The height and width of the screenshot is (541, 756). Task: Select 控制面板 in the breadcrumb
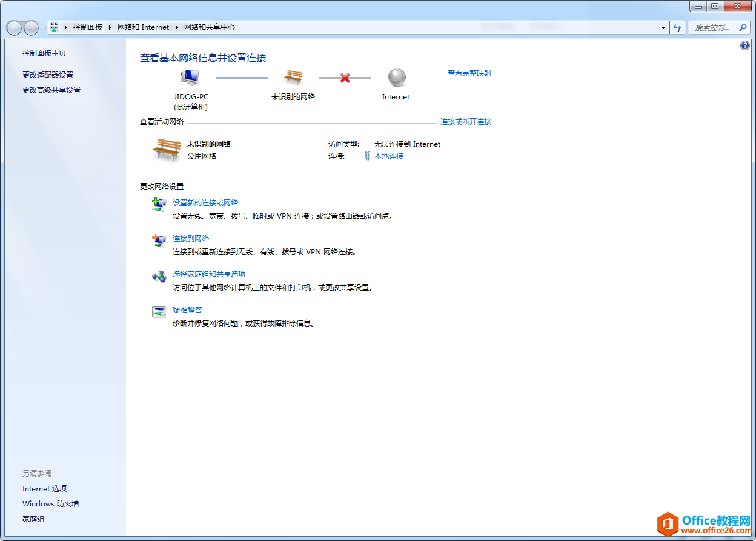(88, 27)
